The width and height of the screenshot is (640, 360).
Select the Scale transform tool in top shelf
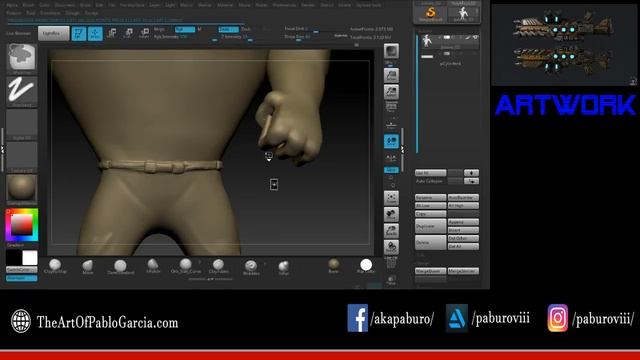tap(128, 33)
